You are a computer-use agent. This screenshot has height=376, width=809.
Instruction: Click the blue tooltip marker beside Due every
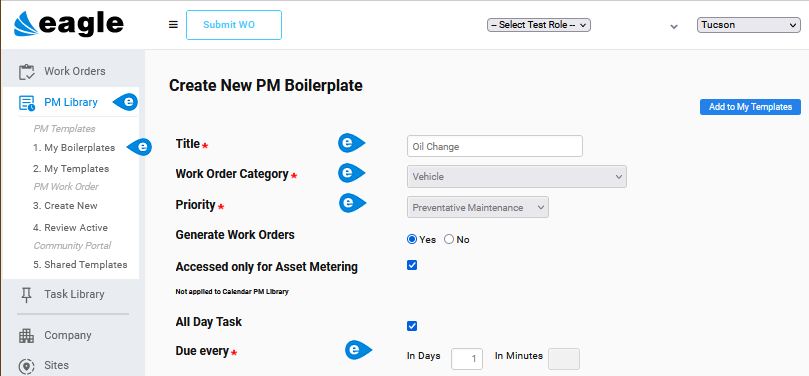[x=359, y=350]
